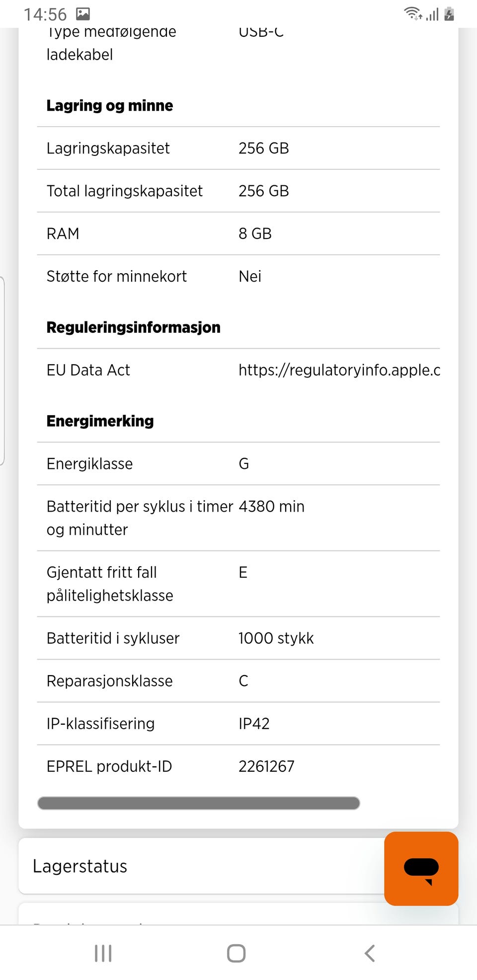Tap the battery charging icon
This screenshot has height=980, width=477.
[449, 14]
